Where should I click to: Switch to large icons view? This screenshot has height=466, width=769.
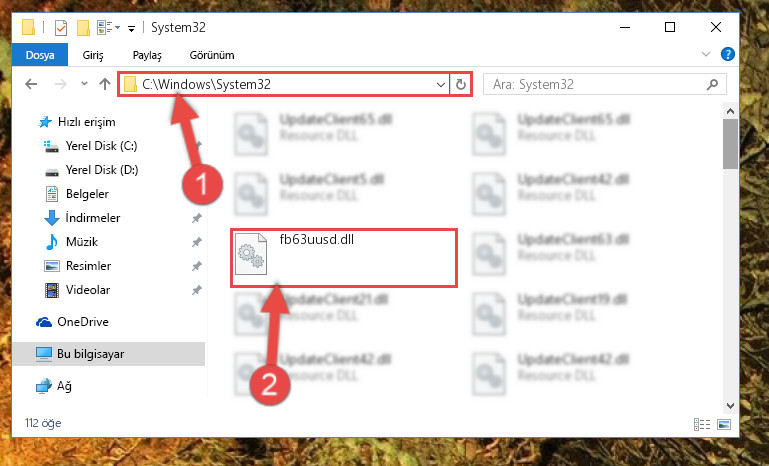click(x=724, y=424)
